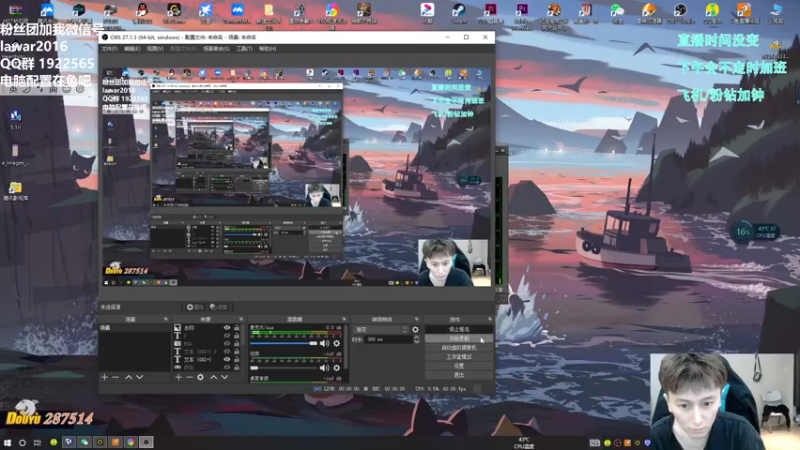Open the 场景集合(S) menu in OBS

(216, 48)
